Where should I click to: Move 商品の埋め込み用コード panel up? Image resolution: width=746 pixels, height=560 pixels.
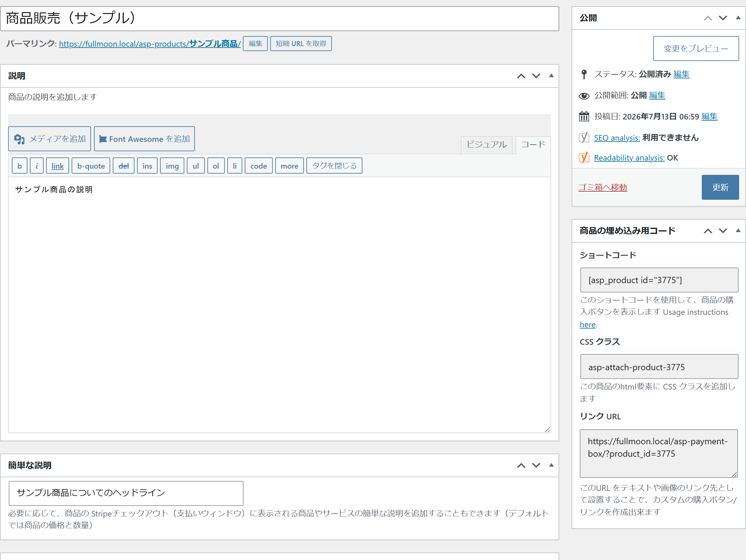[708, 231]
